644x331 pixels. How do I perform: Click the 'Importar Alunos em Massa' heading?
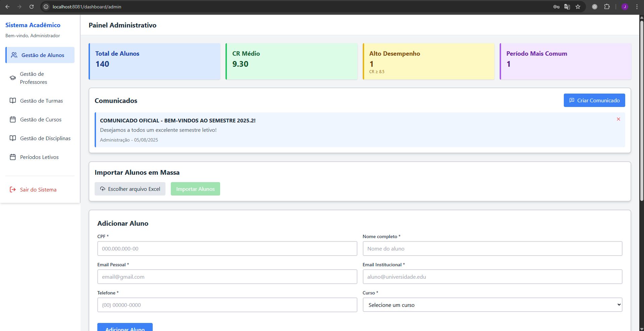point(137,172)
